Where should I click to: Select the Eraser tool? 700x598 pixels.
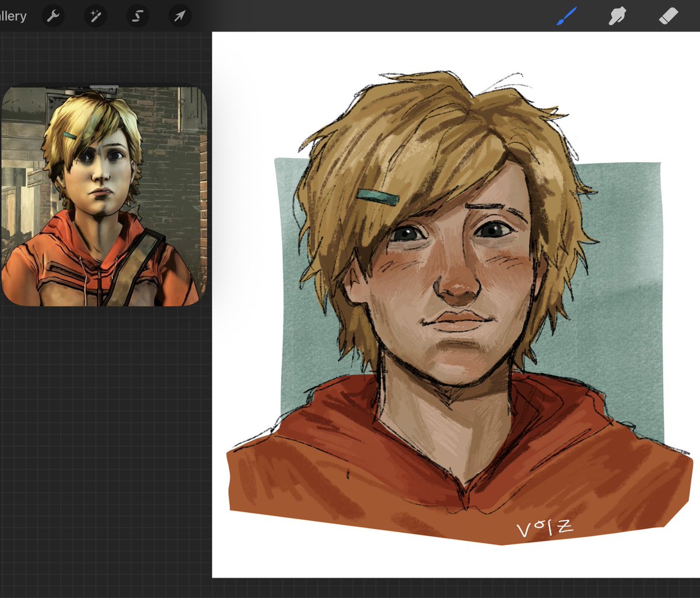tap(668, 16)
